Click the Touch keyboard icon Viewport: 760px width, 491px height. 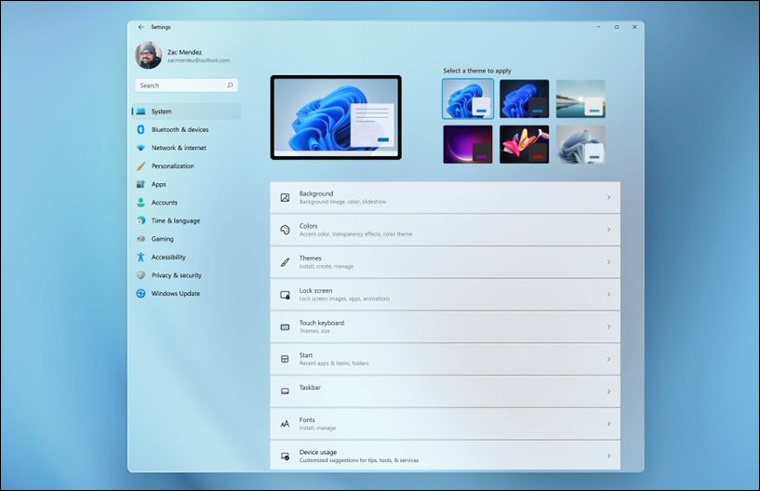[285, 327]
